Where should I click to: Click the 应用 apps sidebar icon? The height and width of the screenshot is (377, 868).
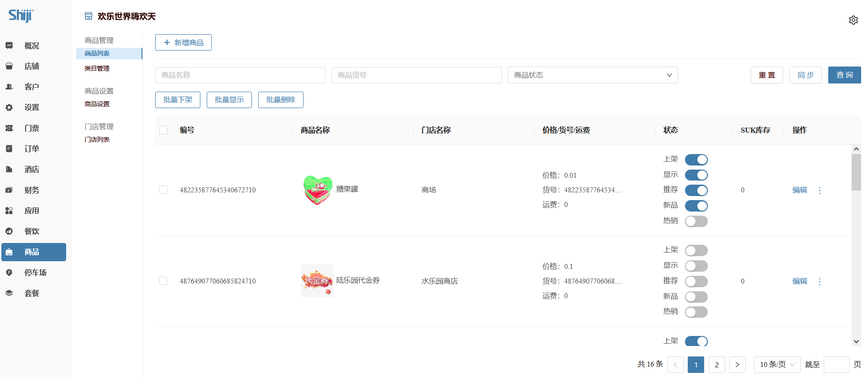[9, 211]
